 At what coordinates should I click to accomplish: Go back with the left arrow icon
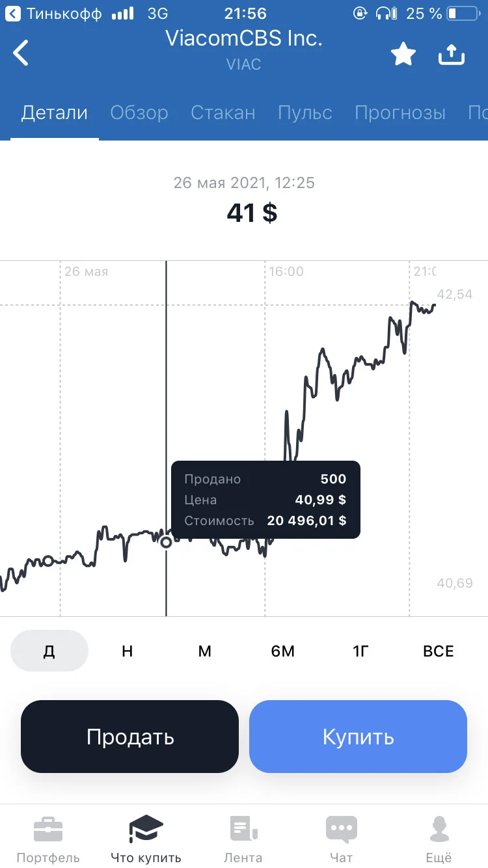[21, 53]
